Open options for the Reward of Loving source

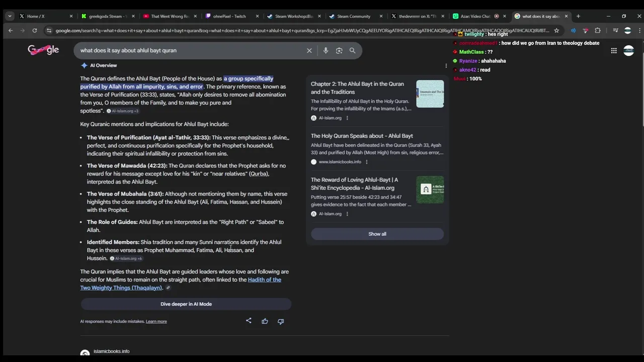coord(347,214)
